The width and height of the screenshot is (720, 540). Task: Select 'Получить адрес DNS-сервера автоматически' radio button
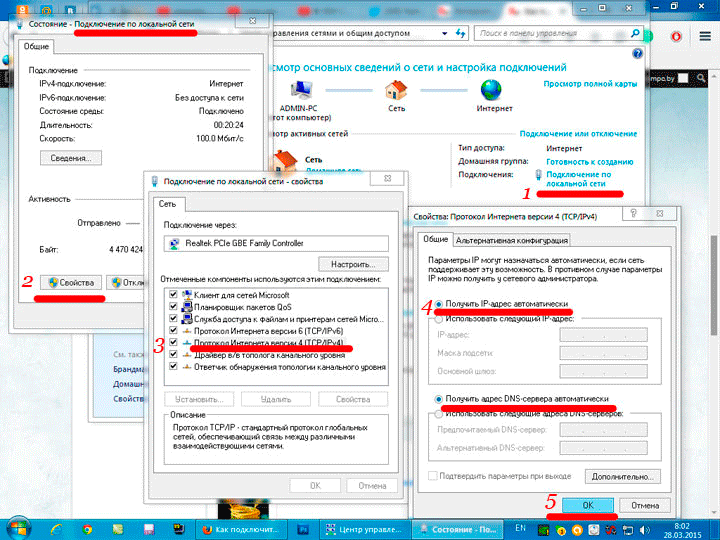(439, 399)
